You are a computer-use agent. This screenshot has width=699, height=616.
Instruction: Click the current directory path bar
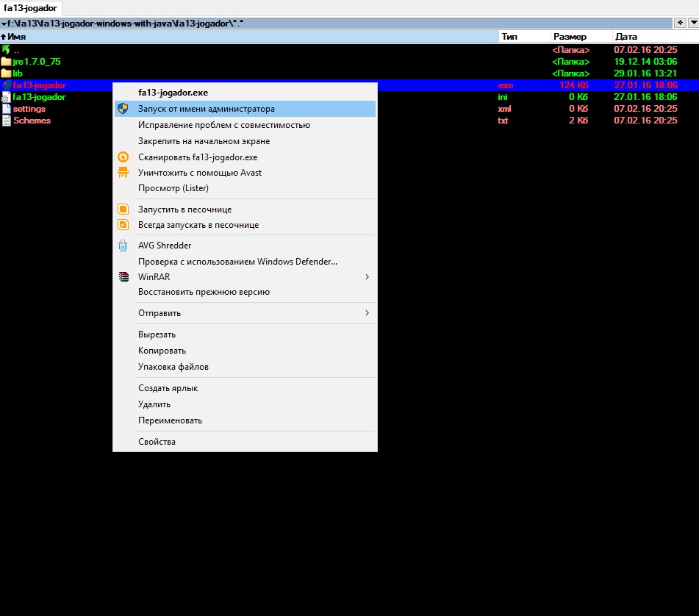coord(336,24)
